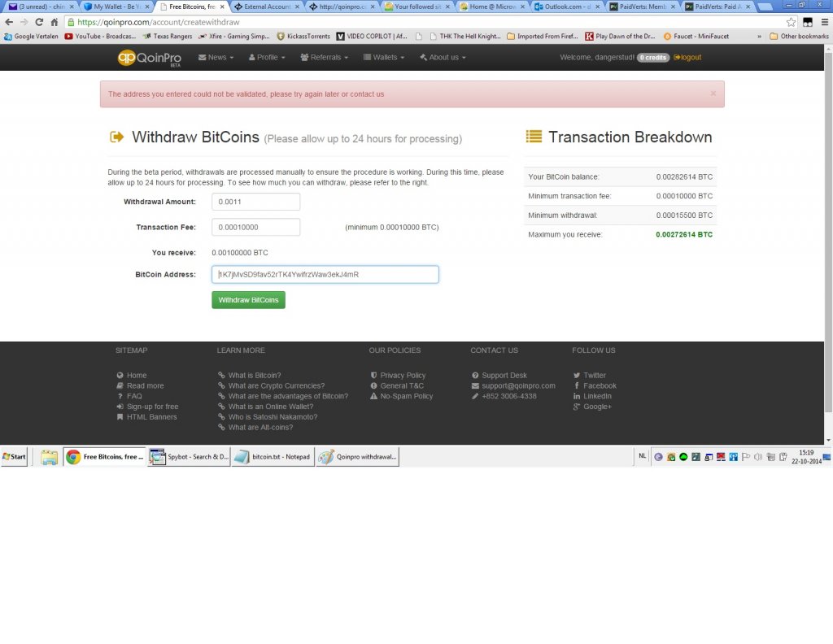Open the Read more sitemap link
Image resolution: width=833 pixels, height=644 pixels.
tap(145, 385)
